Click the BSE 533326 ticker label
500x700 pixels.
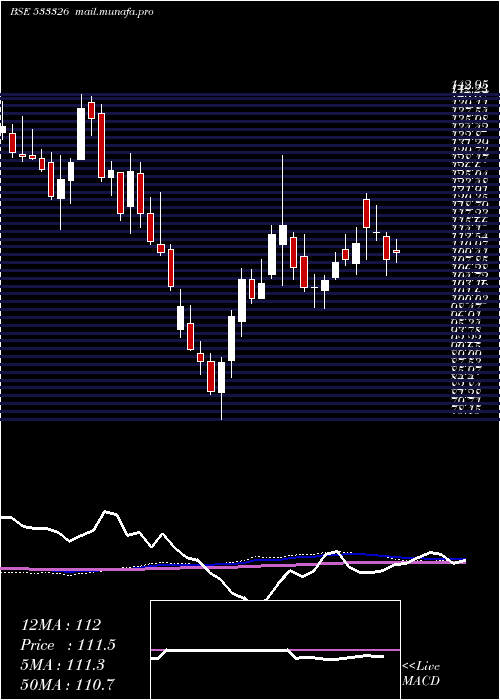point(39,12)
